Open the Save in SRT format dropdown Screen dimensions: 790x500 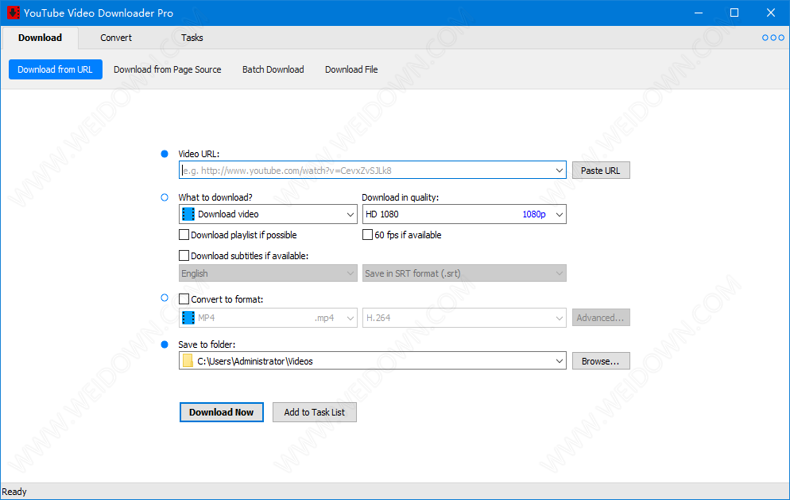tap(464, 273)
